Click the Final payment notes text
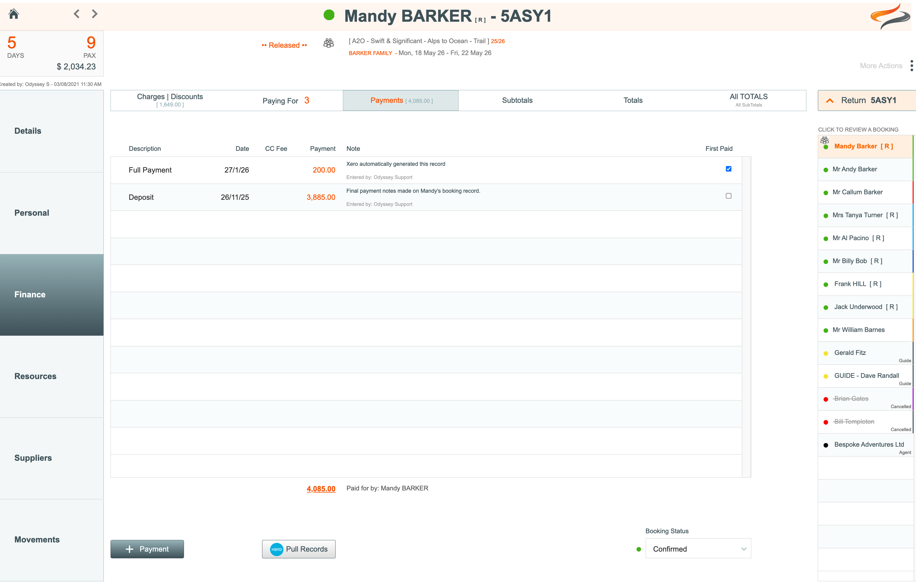 [x=413, y=191]
